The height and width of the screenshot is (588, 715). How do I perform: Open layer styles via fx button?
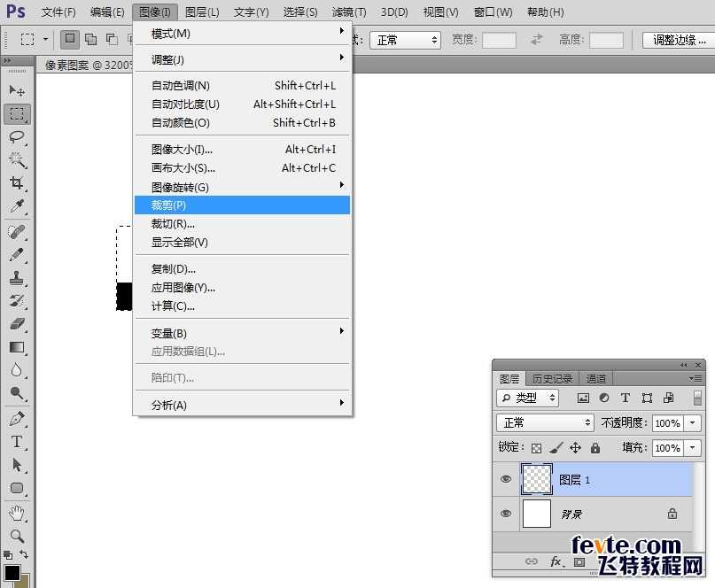pyautogui.click(x=555, y=562)
